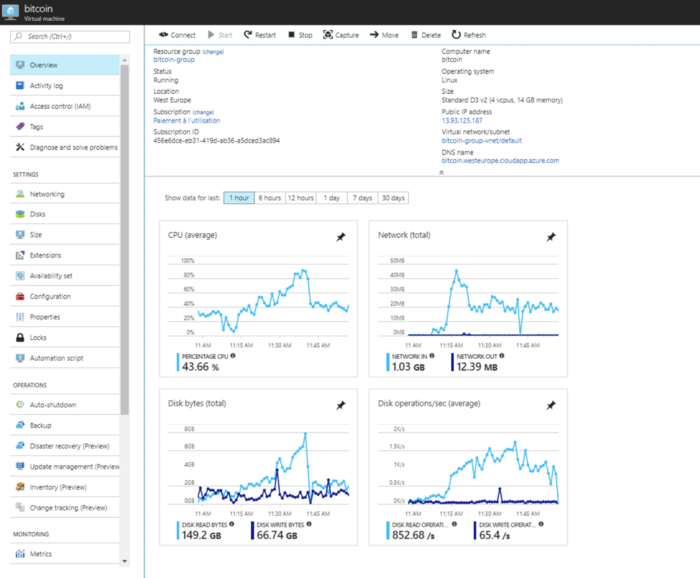
Task: Click the sidebar scrollbar thumb
Action: coord(125,240)
